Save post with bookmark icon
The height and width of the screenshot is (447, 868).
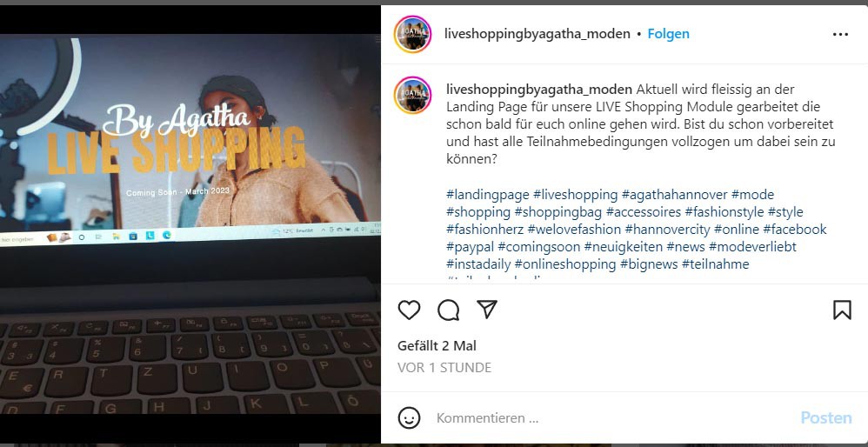(x=842, y=310)
